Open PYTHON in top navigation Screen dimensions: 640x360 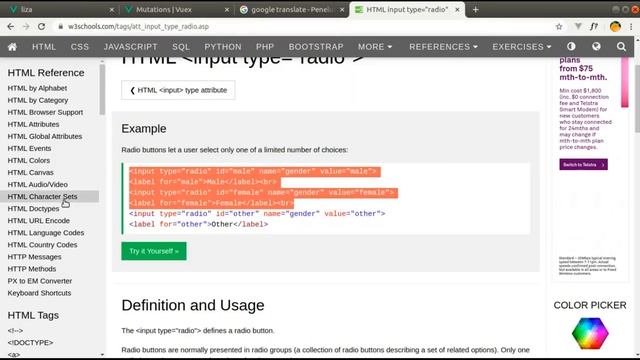point(223,47)
